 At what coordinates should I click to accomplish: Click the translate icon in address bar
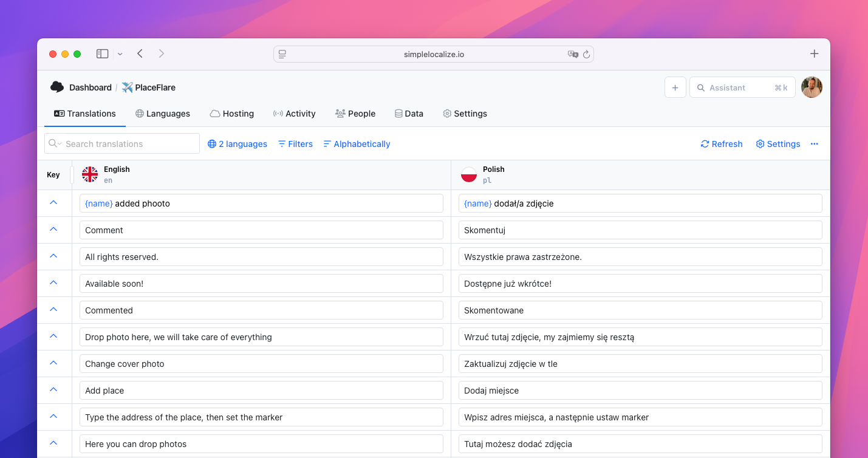(x=573, y=54)
